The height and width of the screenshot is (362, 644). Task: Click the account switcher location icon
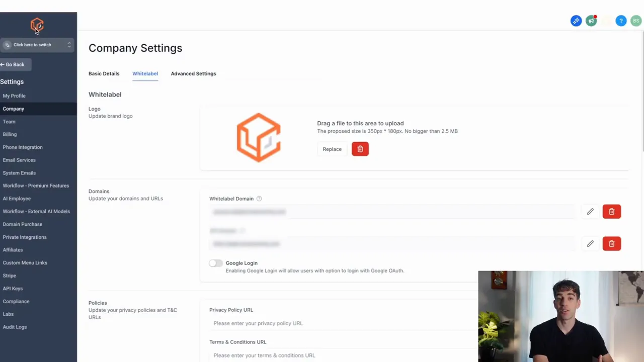click(7, 45)
